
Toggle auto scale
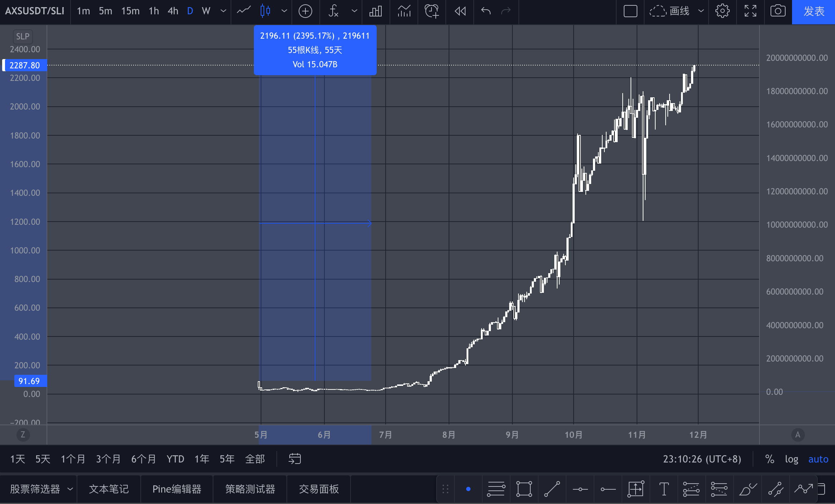coord(818,459)
